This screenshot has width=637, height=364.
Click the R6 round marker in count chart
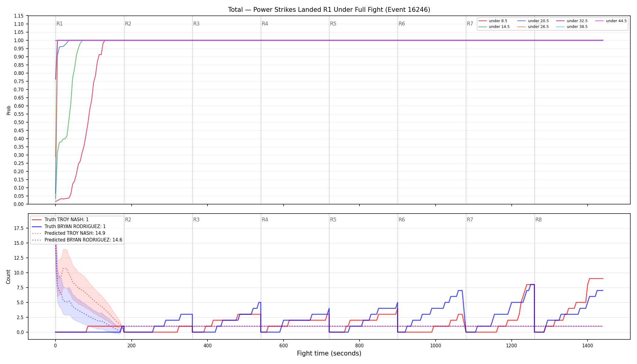point(402,220)
